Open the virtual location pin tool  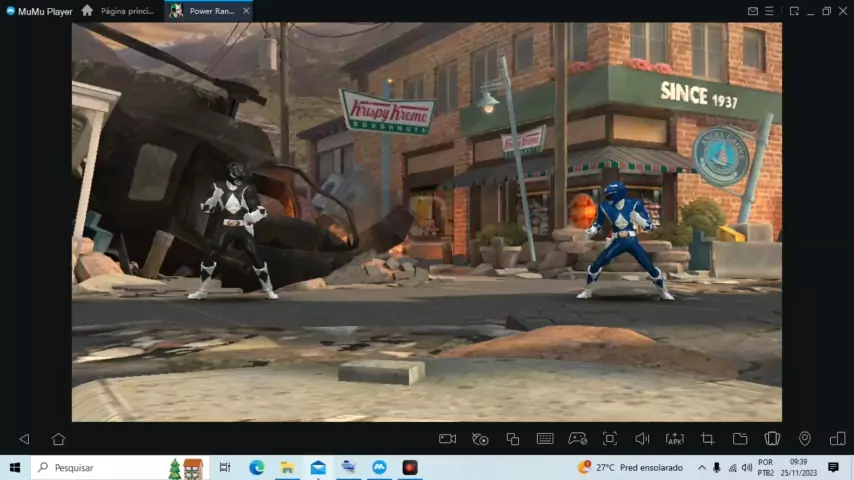pos(804,439)
